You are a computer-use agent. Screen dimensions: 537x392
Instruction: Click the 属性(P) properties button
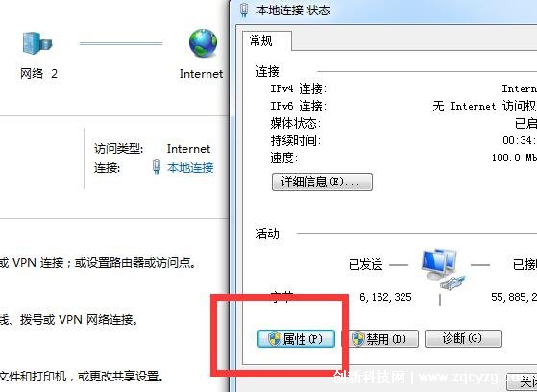[296, 339]
